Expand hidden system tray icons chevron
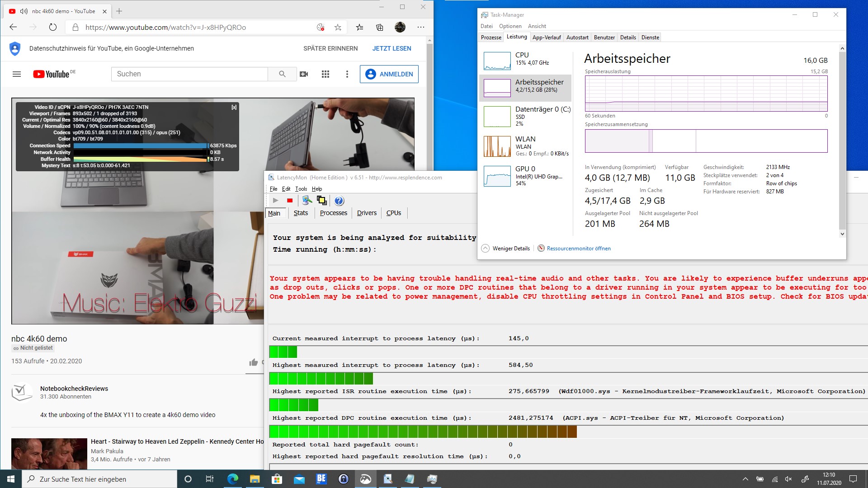 point(745,479)
